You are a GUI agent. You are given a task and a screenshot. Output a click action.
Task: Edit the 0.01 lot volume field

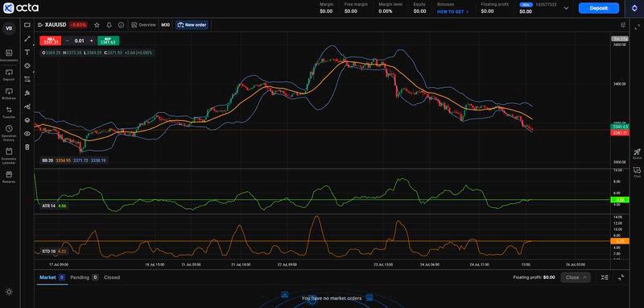tap(79, 40)
